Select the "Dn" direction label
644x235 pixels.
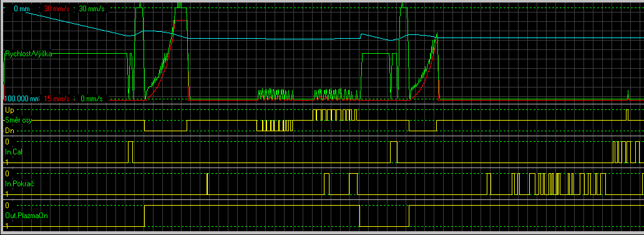coord(9,131)
